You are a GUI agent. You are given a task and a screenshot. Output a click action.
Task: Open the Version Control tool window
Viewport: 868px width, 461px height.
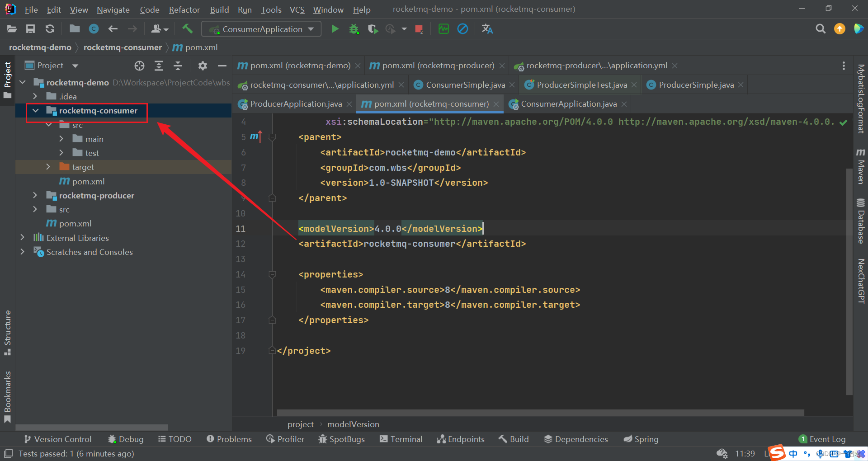pos(58,439)
